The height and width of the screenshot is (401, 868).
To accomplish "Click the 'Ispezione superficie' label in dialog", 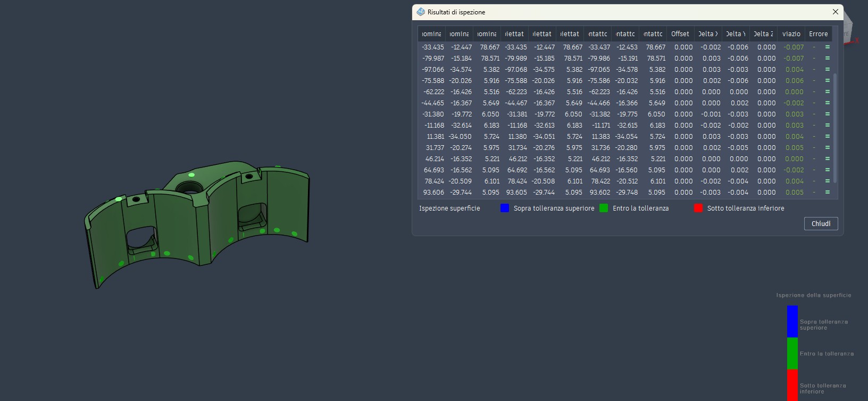I will tap(449, 208).
